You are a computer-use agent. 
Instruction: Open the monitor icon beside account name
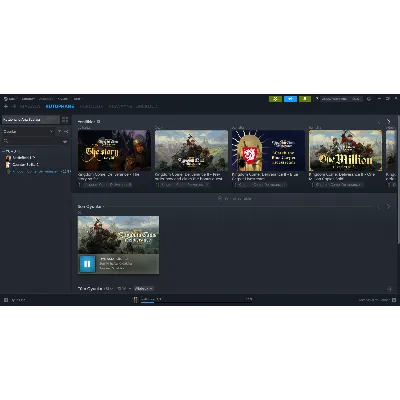tap(369, 99)
